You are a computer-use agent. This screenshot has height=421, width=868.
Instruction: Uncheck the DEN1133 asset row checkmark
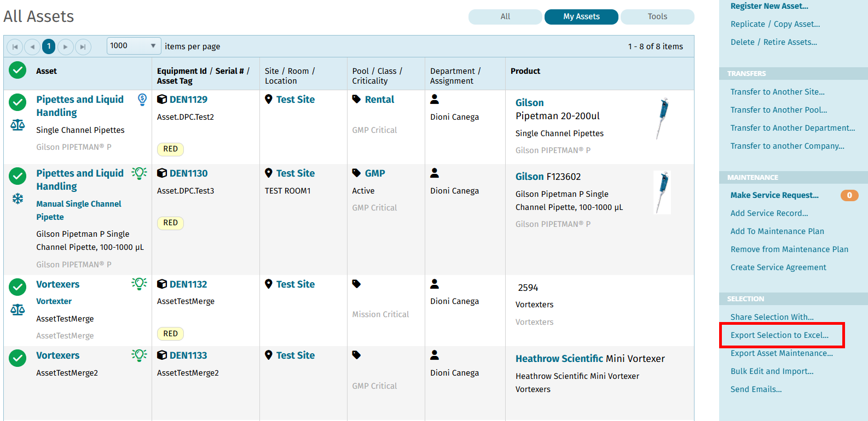click(18, 358)
